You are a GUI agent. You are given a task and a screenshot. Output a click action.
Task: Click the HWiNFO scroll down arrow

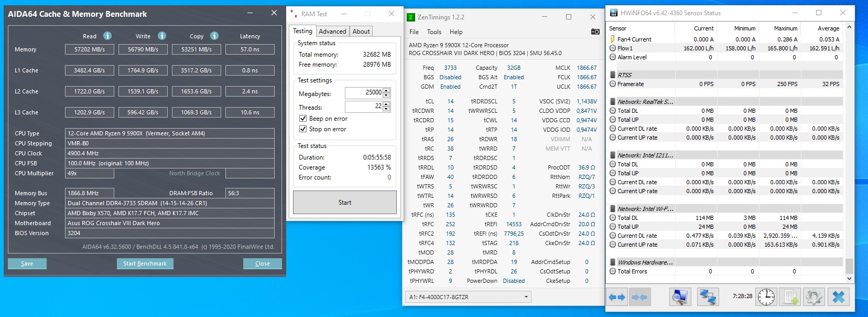[x=849, y=279]
